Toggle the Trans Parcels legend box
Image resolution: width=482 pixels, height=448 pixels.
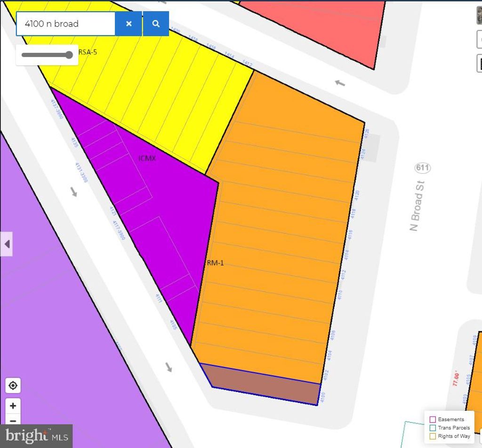433,428
